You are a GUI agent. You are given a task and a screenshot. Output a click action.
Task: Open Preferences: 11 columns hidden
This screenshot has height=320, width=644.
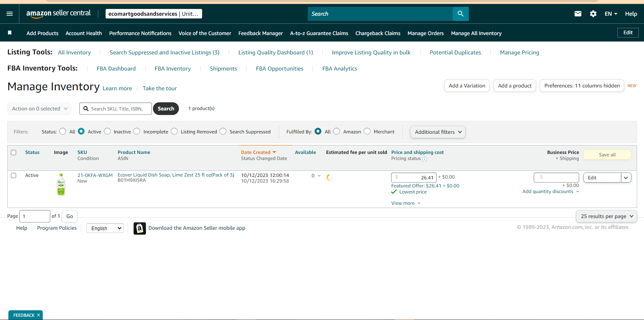582,86
